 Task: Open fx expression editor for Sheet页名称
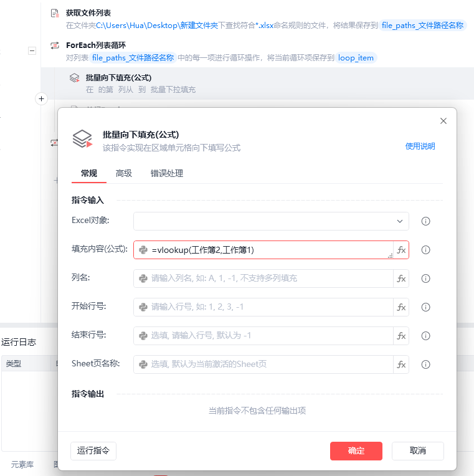pos(401,364)
